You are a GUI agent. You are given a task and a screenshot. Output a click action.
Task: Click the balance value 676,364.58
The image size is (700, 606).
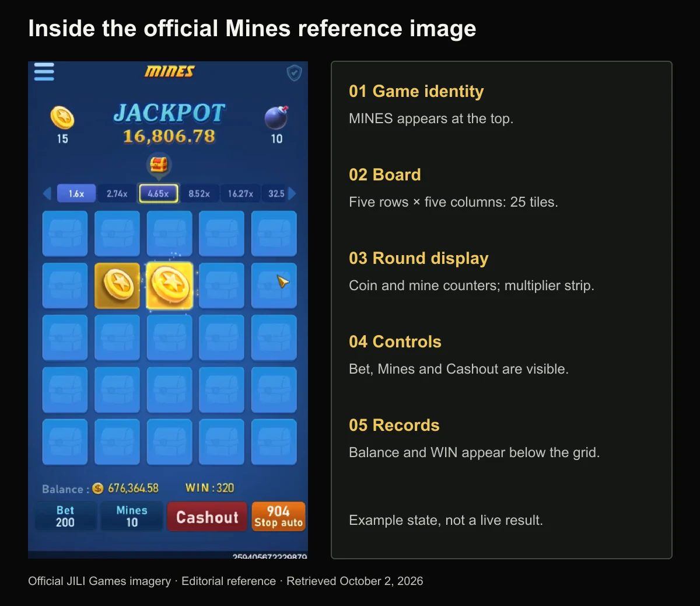[133, 488]
